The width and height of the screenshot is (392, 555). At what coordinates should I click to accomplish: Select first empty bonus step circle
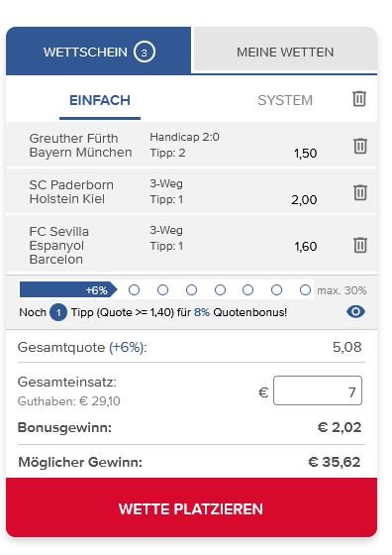pos(134,290)
